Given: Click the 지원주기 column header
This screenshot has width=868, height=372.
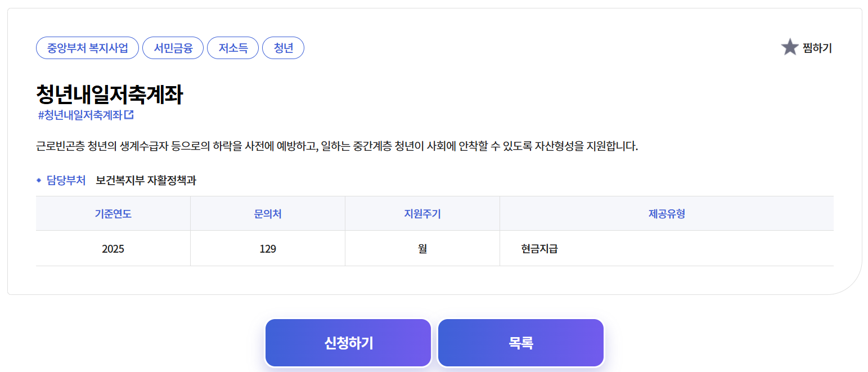Looking at the screenshot, I should [x=422, y=213].
